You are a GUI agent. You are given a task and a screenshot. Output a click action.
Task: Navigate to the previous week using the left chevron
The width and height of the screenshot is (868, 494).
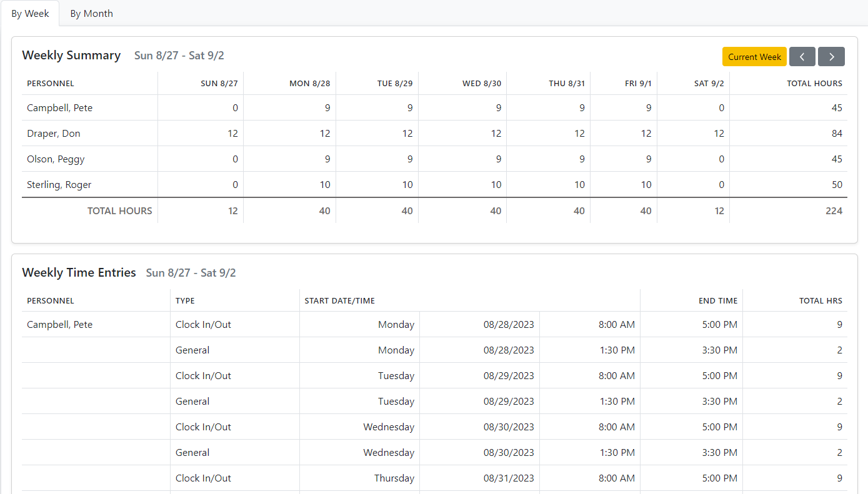point(802,56)
